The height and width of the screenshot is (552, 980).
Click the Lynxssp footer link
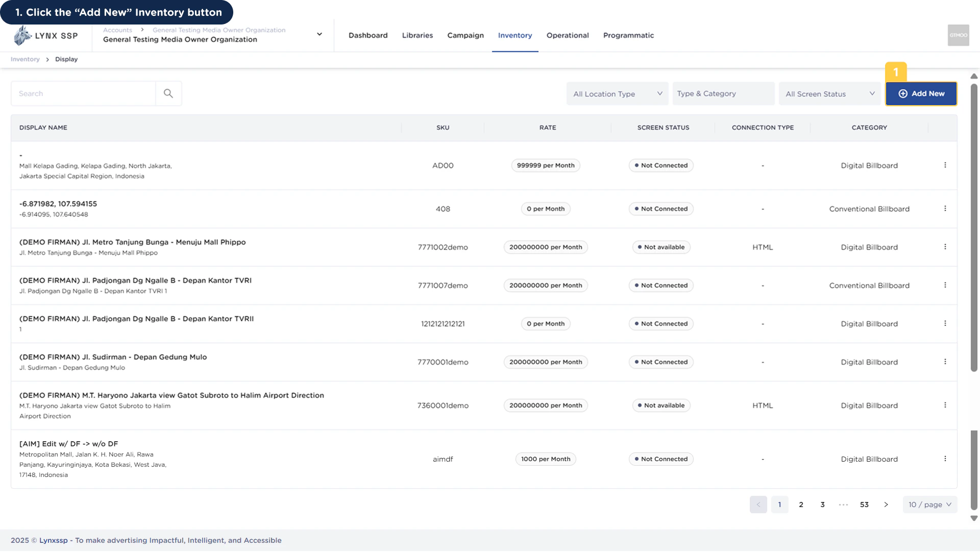(53, 540)
